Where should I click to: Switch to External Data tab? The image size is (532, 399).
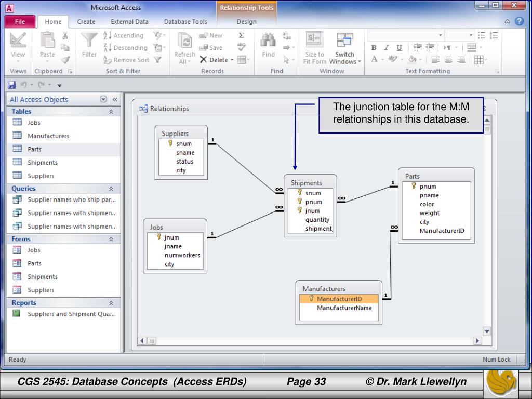pyautogui.click(x=129, y=21)
